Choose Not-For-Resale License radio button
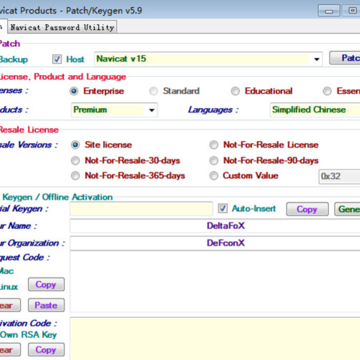Screen dimensions: 360x360 213,145
